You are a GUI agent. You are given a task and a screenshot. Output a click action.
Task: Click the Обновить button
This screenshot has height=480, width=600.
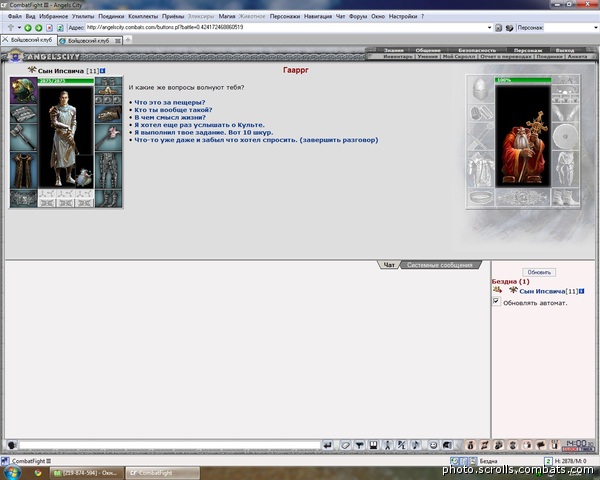tap(539, 272)
